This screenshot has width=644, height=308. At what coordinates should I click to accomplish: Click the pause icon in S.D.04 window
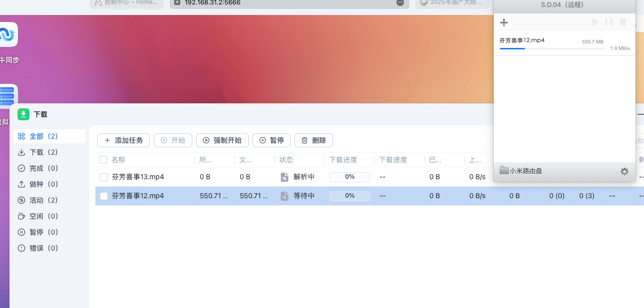coord(609,22)
